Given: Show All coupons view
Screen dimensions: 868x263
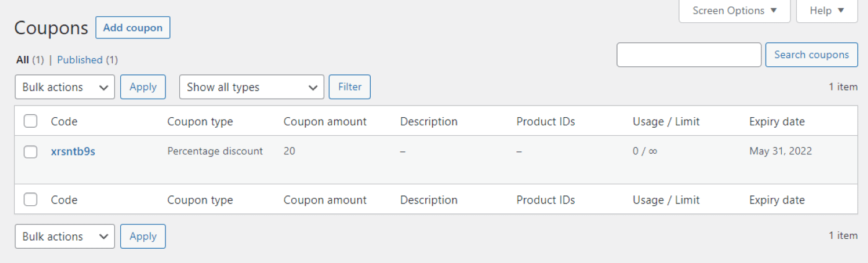Looking at the screenshot, I should (x=22, y=60).
